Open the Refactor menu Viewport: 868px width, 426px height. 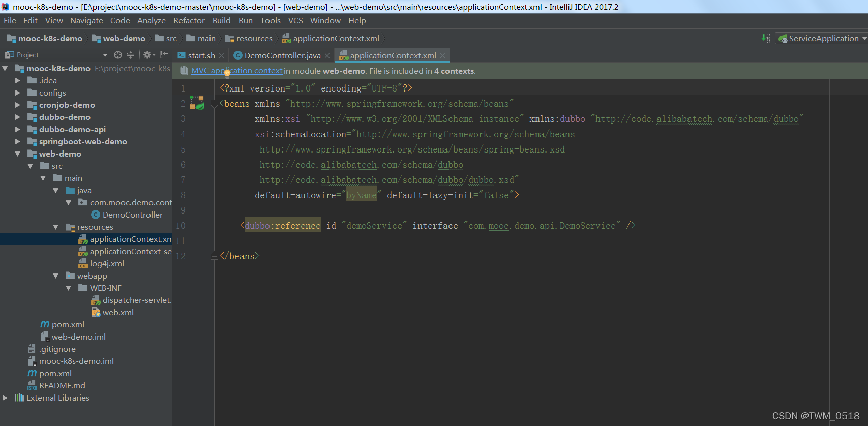189,21
